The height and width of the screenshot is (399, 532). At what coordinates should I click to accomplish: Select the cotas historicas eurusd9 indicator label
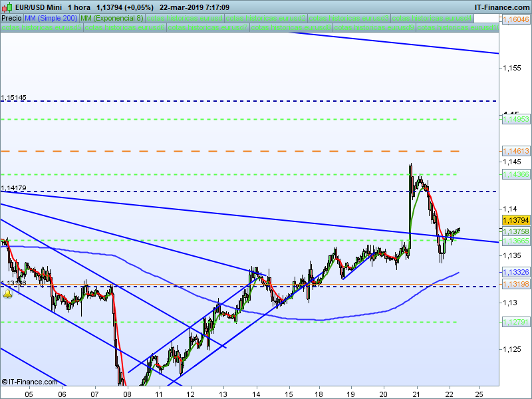(x=374, y=27)
